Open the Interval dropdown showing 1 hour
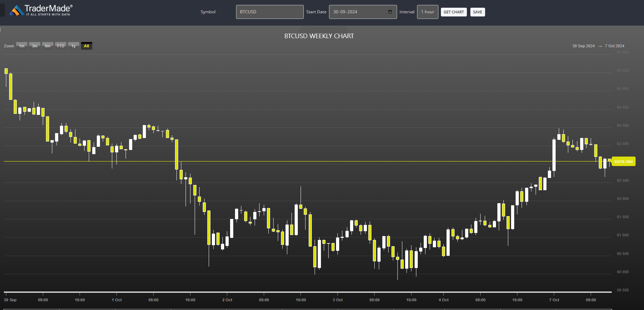Viewport: 644px width, 310px height. [428, 12]
